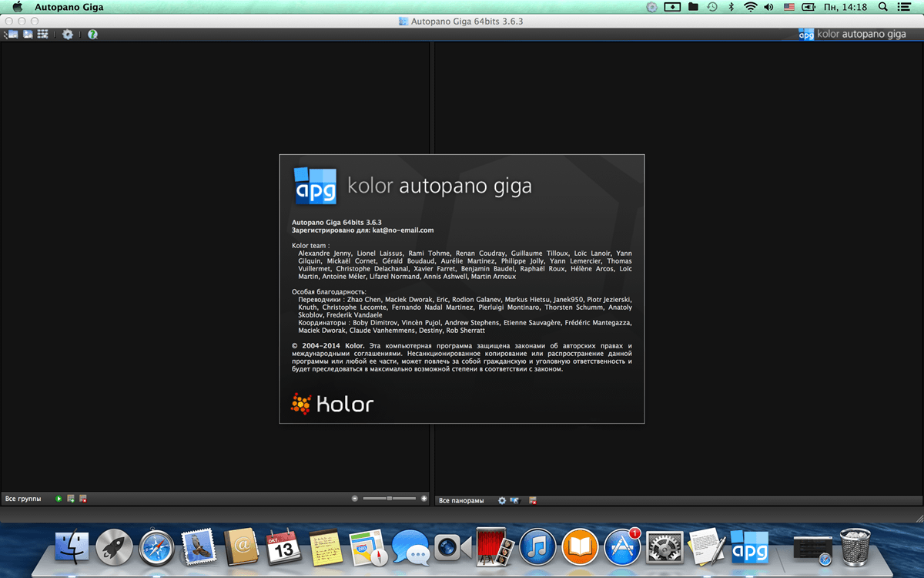Click the thumbnail size slider handle
The height and width of the screenshot is (578, 924).
tap(390, 499)
